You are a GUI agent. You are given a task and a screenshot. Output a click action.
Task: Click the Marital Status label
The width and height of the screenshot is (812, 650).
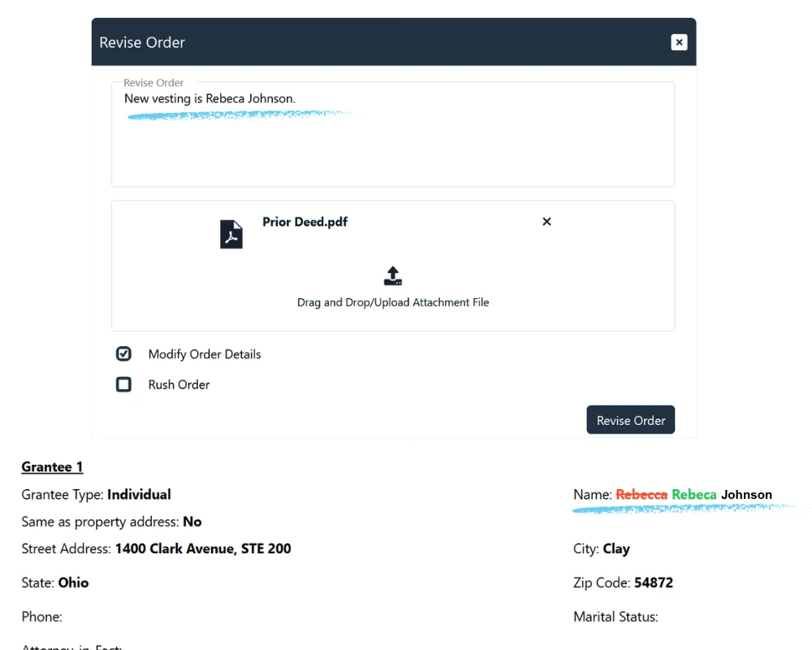click(615, 617)
